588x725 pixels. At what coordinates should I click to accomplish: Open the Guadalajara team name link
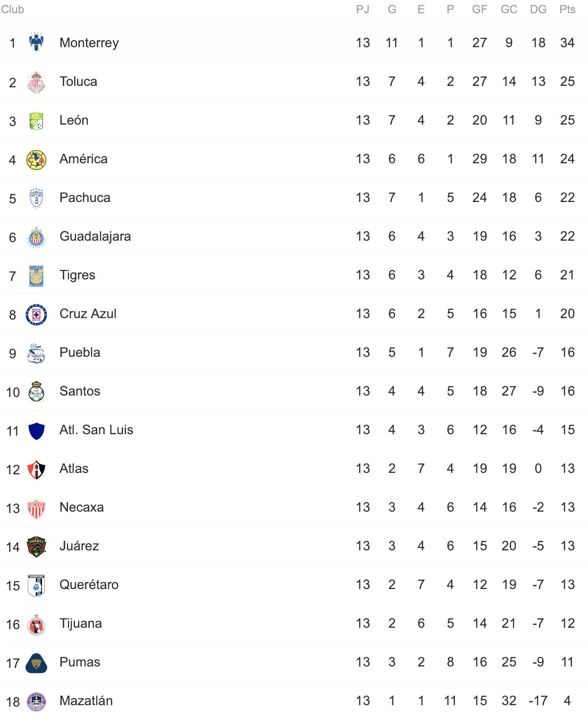click(95, 236)
